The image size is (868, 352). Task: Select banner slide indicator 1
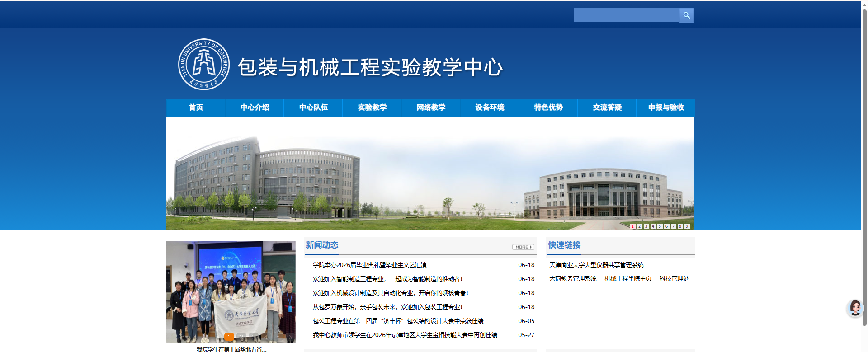pyautogui.click(x=632, y=226)
